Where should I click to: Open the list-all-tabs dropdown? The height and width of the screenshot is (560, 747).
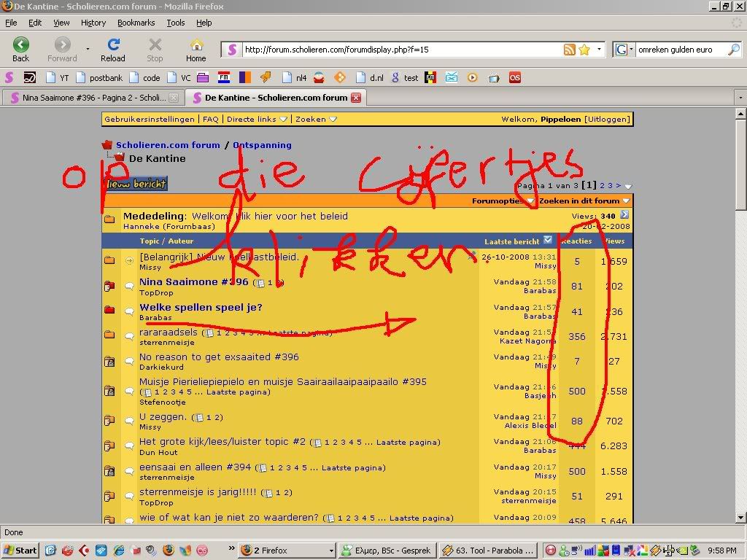pos(740,98)
